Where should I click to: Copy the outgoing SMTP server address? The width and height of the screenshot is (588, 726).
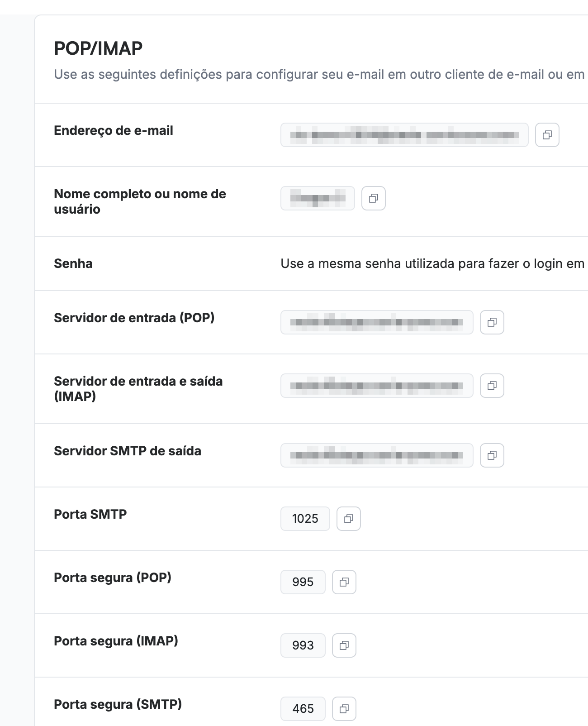492,455
